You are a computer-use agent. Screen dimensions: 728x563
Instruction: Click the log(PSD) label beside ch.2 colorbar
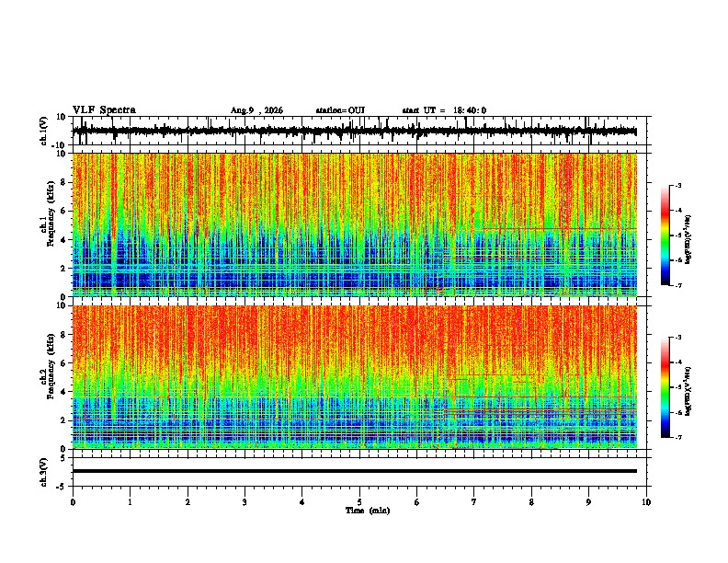click(688, 391)
